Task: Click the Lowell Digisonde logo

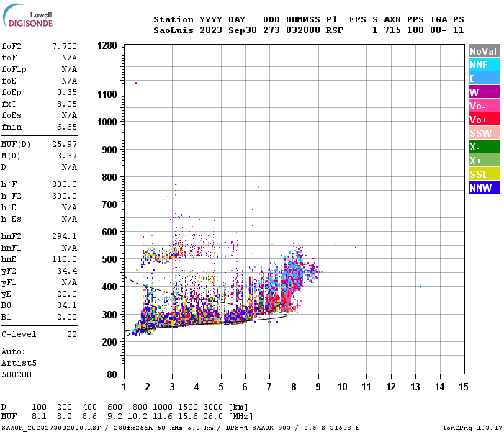Action: click(x=27, y=16)
